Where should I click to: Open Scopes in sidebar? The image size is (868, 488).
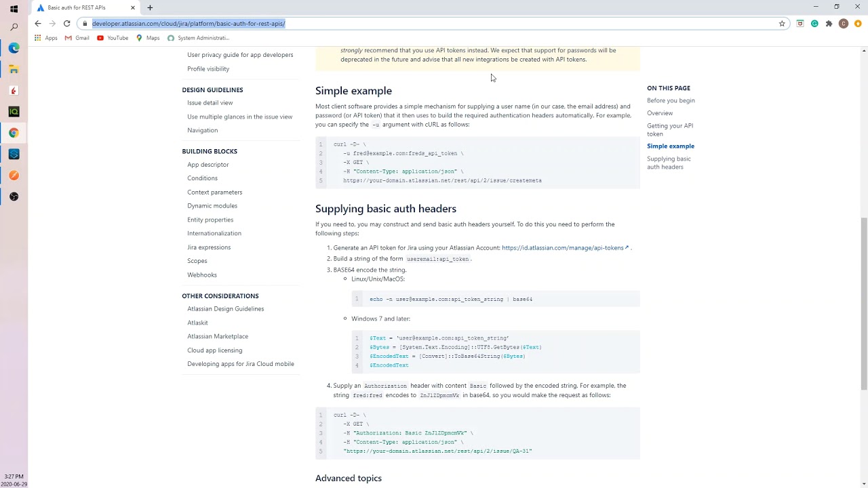pyautogui.click(x=197, y=261)
